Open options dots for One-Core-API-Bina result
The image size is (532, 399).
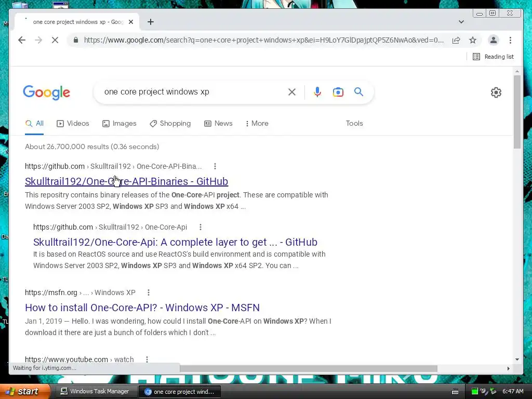pos(215,166)
